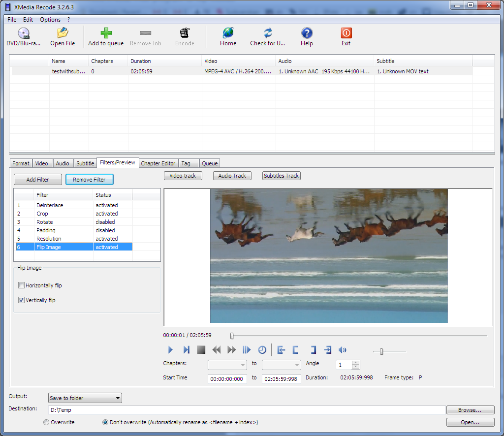This screenshot has height=436, width=504.
Task: Click the volume slider handle
Action: [381, 351]
